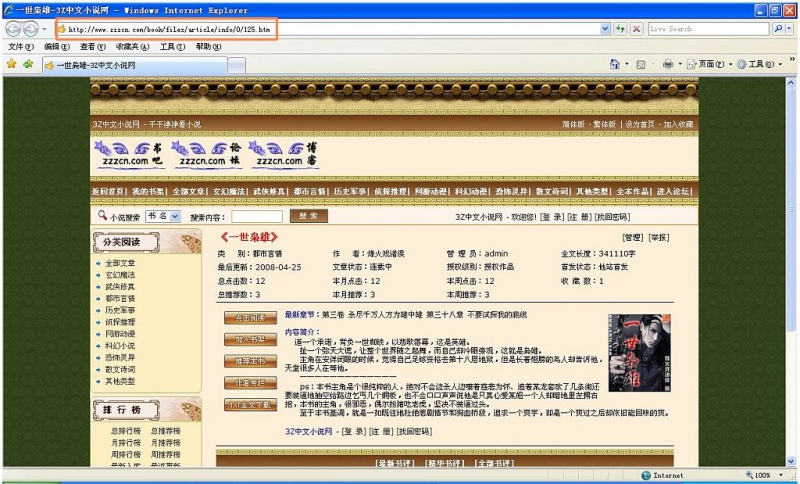Click the 加入收藏 link
The image size is (800, 484).
coord(678,124)
